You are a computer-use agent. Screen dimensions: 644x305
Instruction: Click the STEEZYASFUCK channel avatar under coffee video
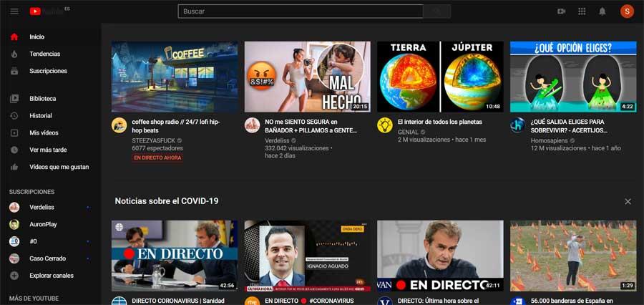tap(119, 125)
